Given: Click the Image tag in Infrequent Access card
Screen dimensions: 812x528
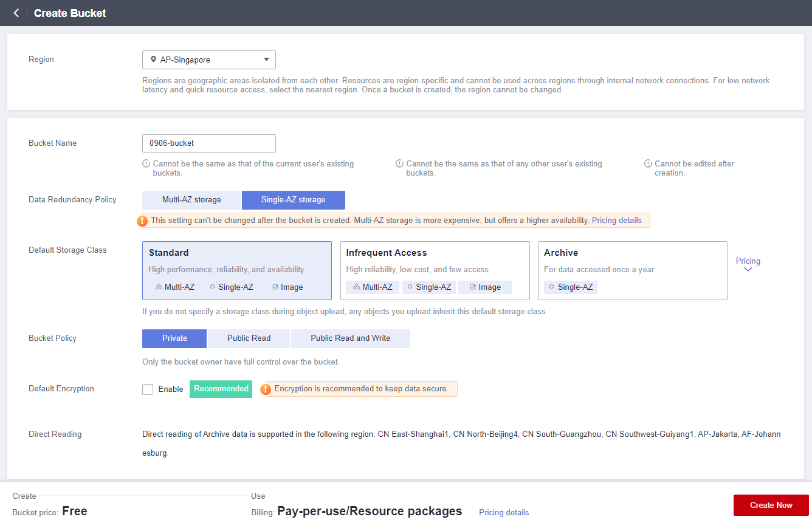Looking at the screenshot, I should (x=485, y=287).
